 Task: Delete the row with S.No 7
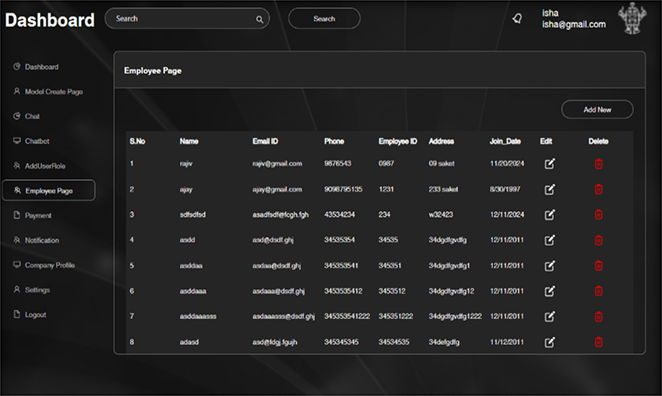coord(598,316)
